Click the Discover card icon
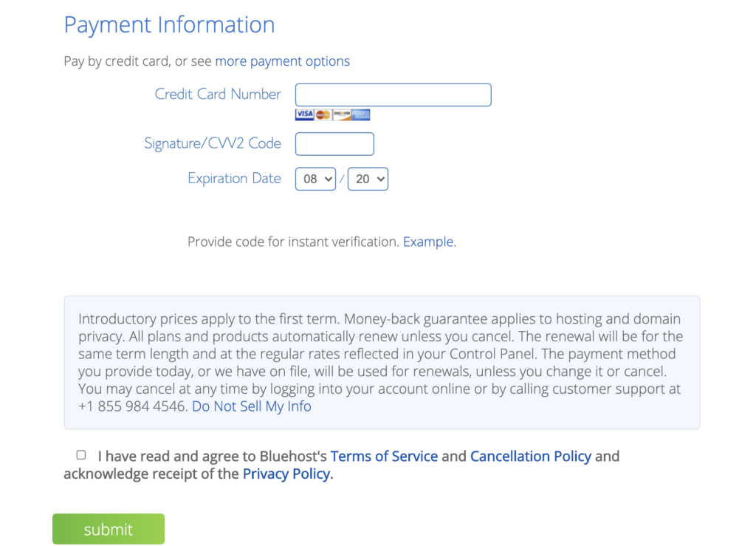Image resolution: width=756 pixels, height=546 pixels. [342, 115]
